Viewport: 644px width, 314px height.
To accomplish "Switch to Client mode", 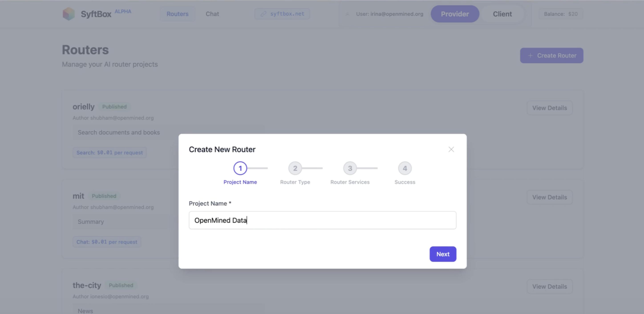I will coord(502,14).
